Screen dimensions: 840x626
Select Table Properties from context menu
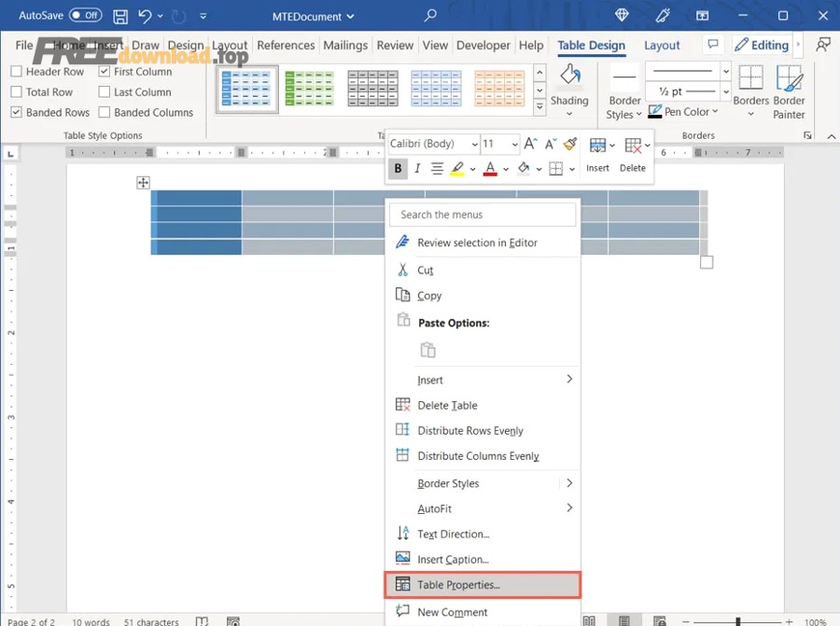coord(483,585)
